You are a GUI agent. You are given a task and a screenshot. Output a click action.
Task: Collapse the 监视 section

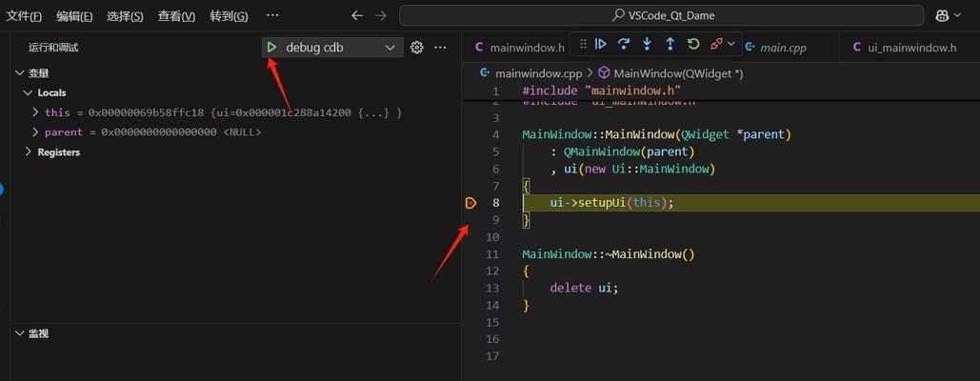click(19, 333)
